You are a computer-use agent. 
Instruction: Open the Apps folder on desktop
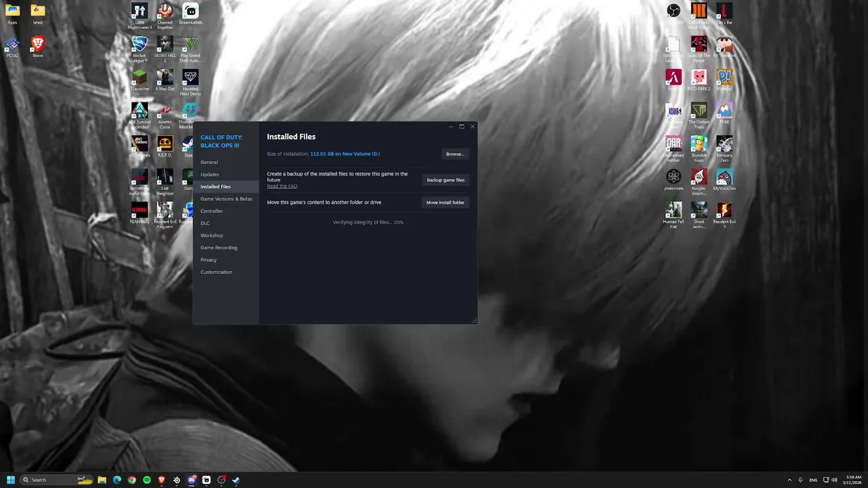[12, 14]
